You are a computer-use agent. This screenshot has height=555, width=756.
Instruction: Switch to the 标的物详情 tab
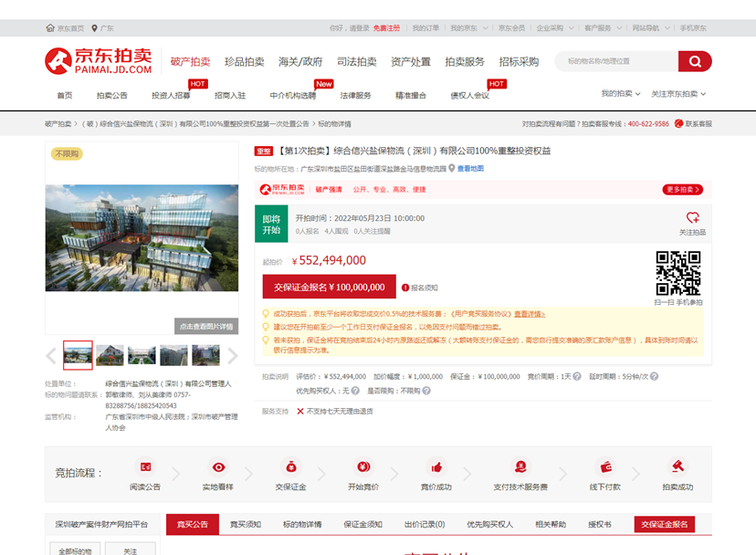(x=302, y=524)
